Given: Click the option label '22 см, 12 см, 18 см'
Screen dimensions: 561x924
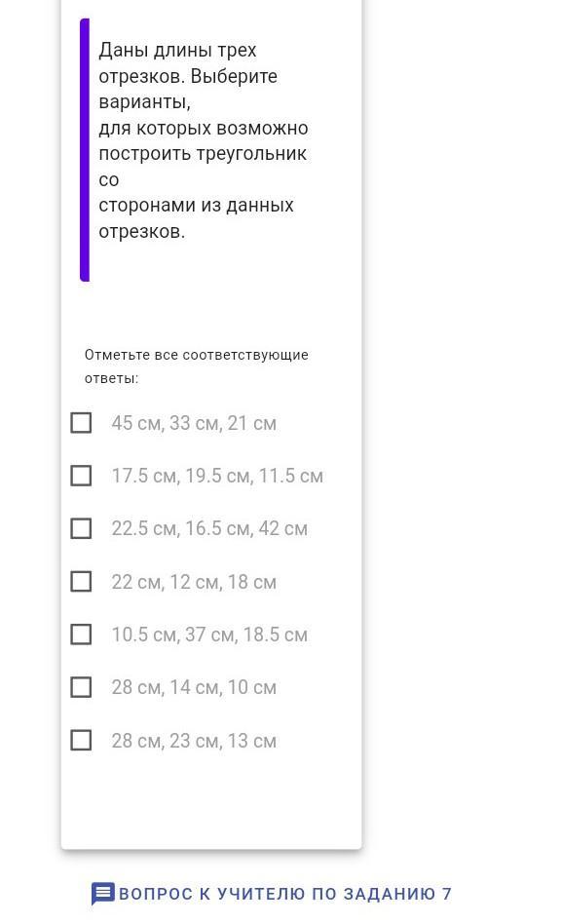Looking at the screenshot, I should coord(194,582).
